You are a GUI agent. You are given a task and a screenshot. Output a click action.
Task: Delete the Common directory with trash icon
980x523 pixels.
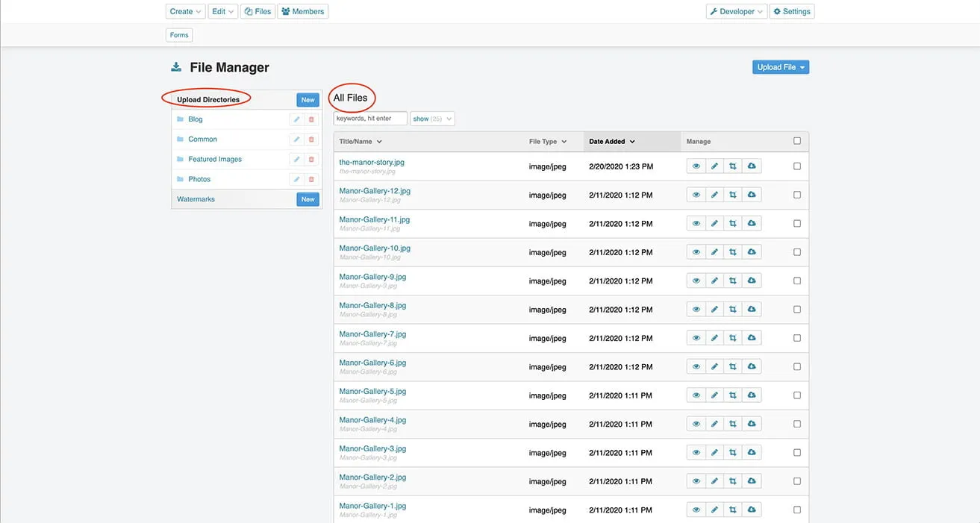[x=311, y=140]
